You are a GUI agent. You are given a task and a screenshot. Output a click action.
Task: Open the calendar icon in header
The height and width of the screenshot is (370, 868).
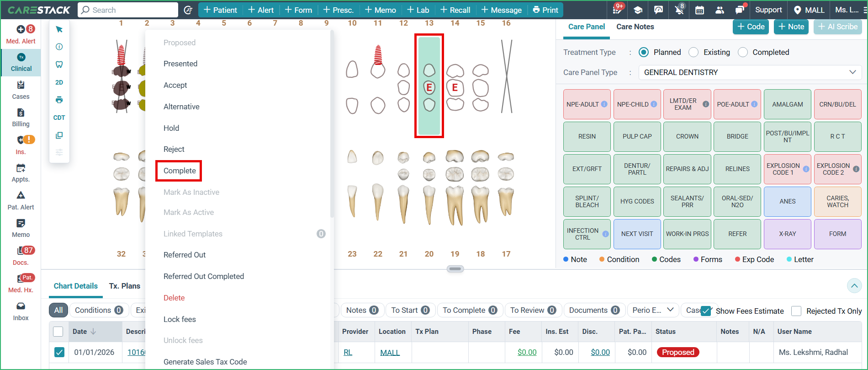coord(699,10)
